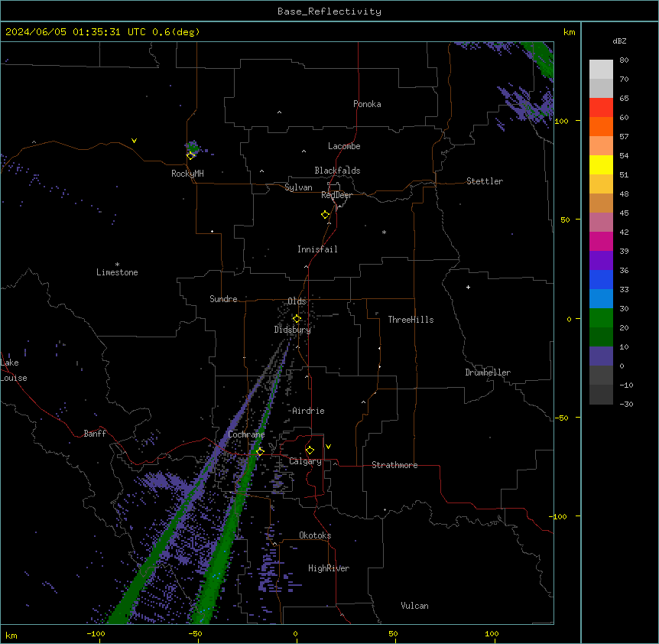Click the Vulcan label
Image resolution: width=659 pixels, height=644 pixels.
coord(415,606)
